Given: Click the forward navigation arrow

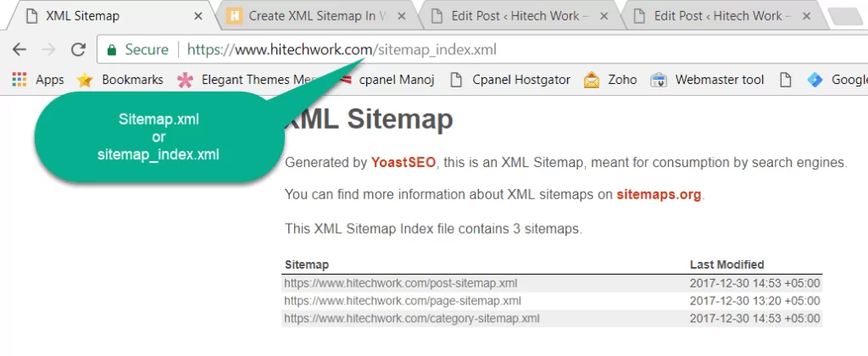Looking at the screenshot, I should (48, 50).
